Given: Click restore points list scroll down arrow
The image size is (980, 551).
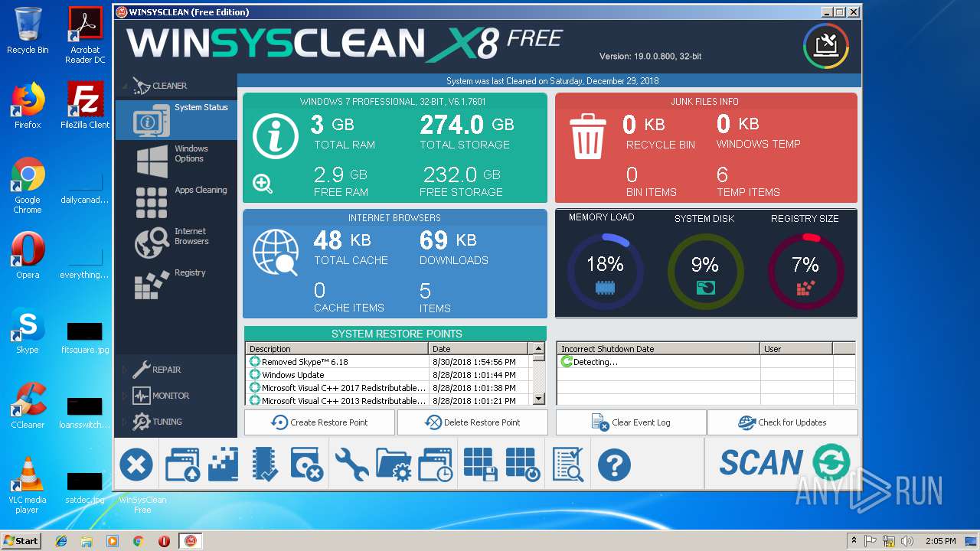Looking at the screenshot, I should (539, 399).
